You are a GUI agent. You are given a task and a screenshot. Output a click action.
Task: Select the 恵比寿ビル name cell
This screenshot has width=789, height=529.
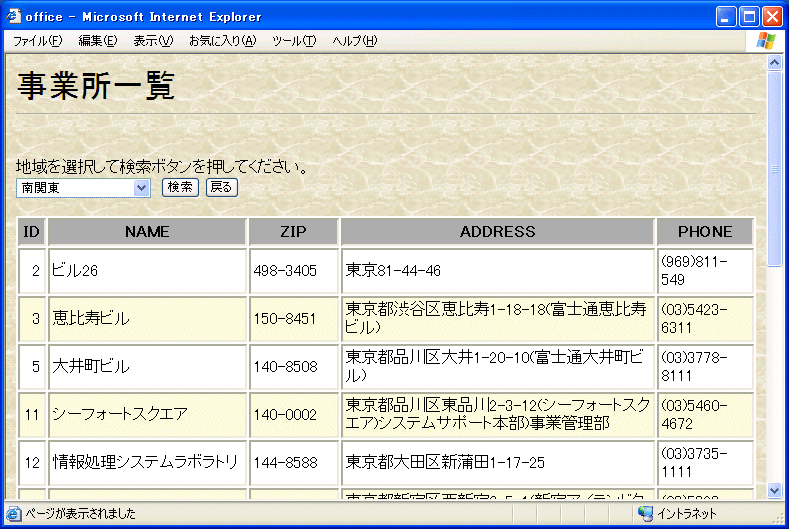pos(147,319)
